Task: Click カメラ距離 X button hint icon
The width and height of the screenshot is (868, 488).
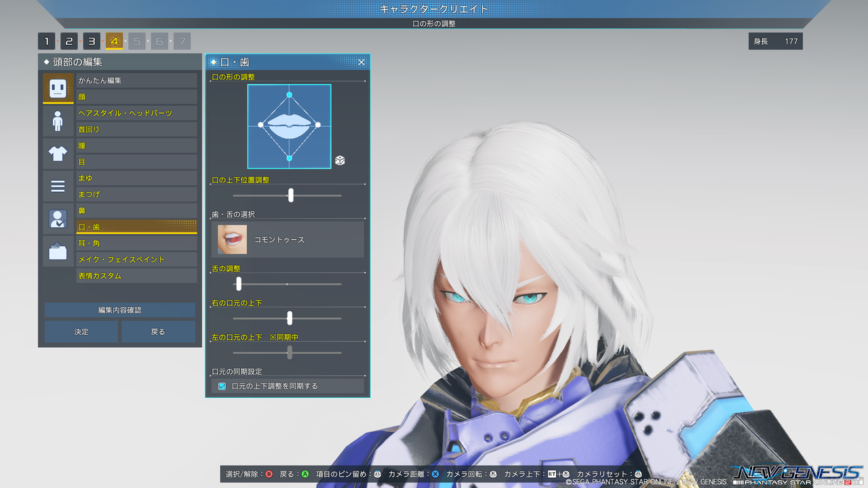Action: pos(435,474)
